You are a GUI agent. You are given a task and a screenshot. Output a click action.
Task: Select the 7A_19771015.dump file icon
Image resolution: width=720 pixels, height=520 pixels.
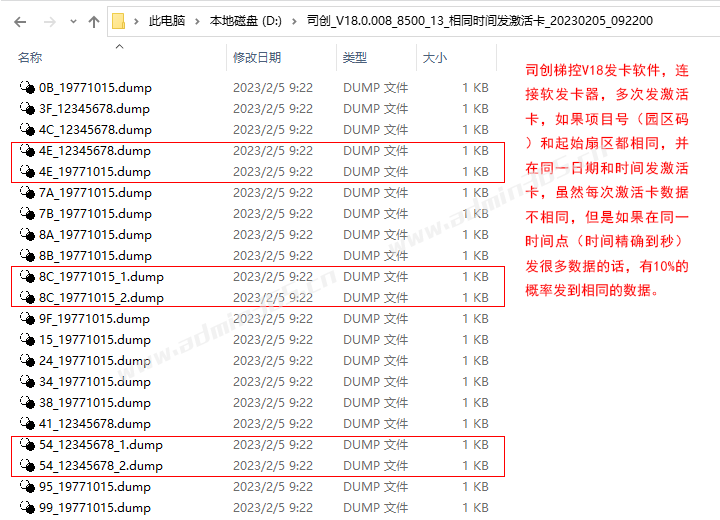coord(28,192)
